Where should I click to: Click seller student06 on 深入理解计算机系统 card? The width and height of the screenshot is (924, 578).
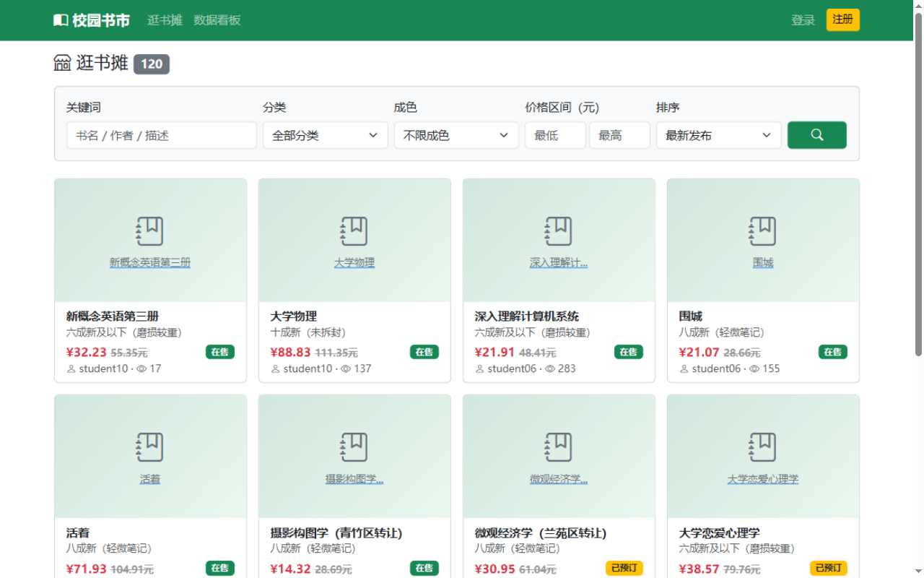tap(512, 368)
